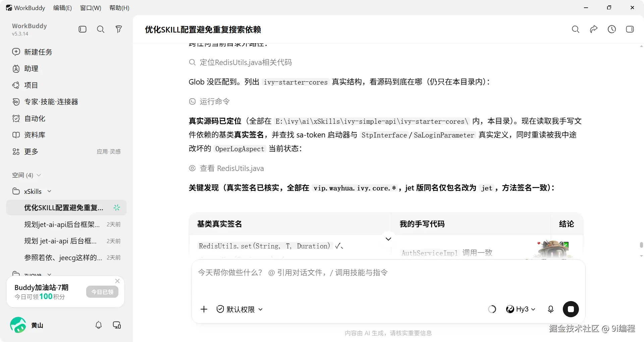This screenshot has height=342, width=644.
Task: Select task 优化SKILL配置避免重复...
Action: tap(66, 208)
